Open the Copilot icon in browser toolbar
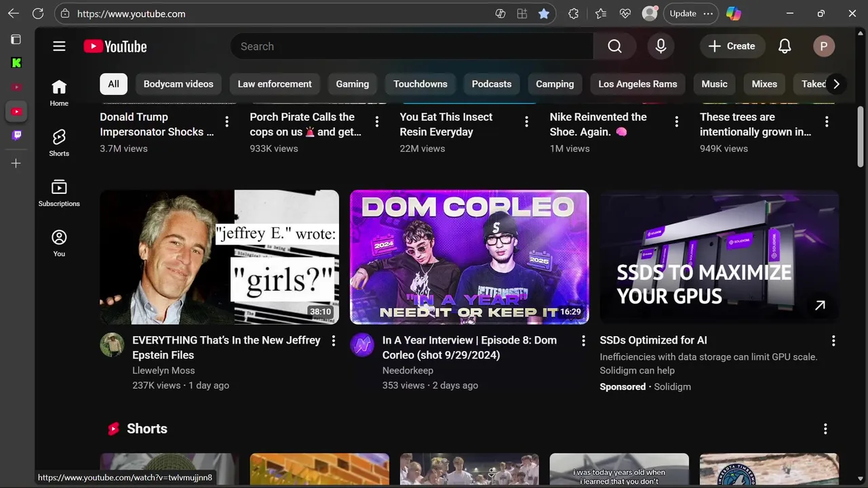Screen dimensions: 868x488 pyautogui.click(x=734, y=14)
